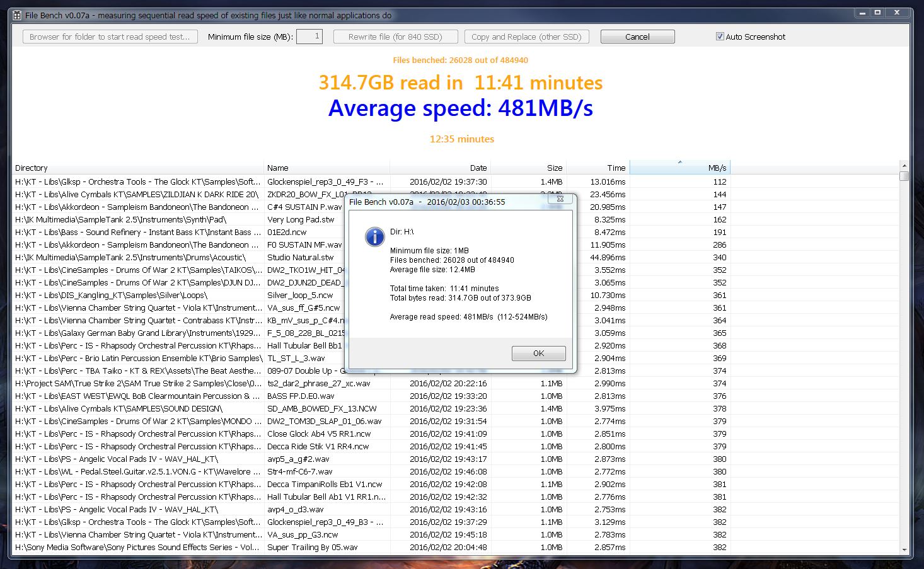Select the Studio Natural.stw file row
The width and height of the screenshot is (924, 569).
(x=455, y=257)
